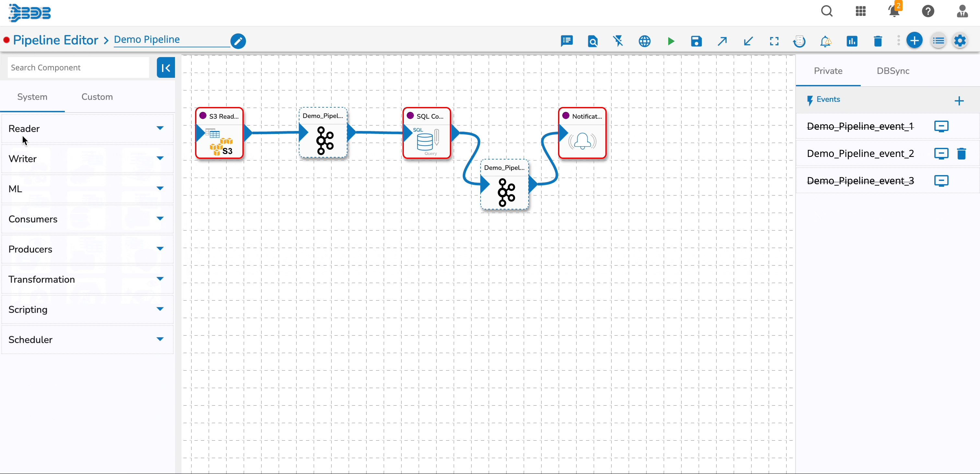Add new event with plus button

(x=959, y=101)
